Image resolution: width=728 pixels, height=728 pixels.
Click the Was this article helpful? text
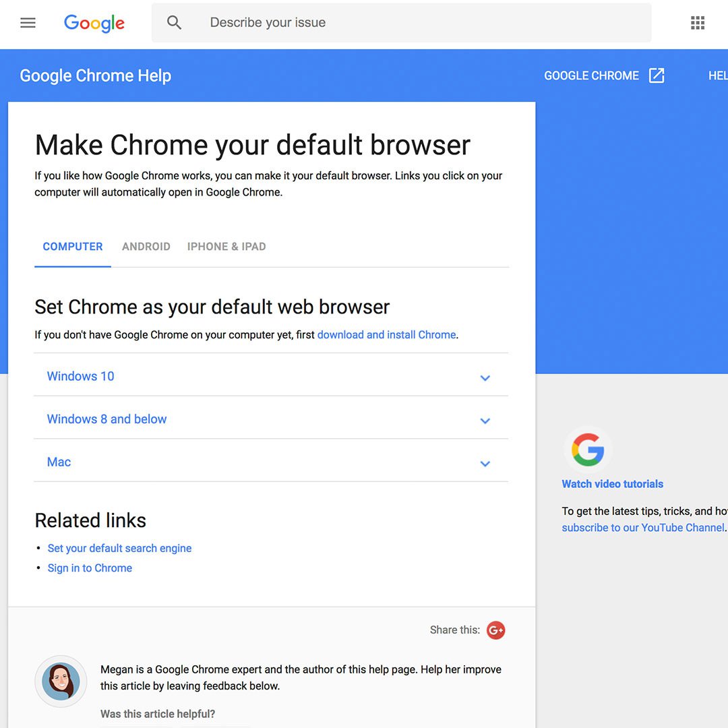tap(157, 714)
